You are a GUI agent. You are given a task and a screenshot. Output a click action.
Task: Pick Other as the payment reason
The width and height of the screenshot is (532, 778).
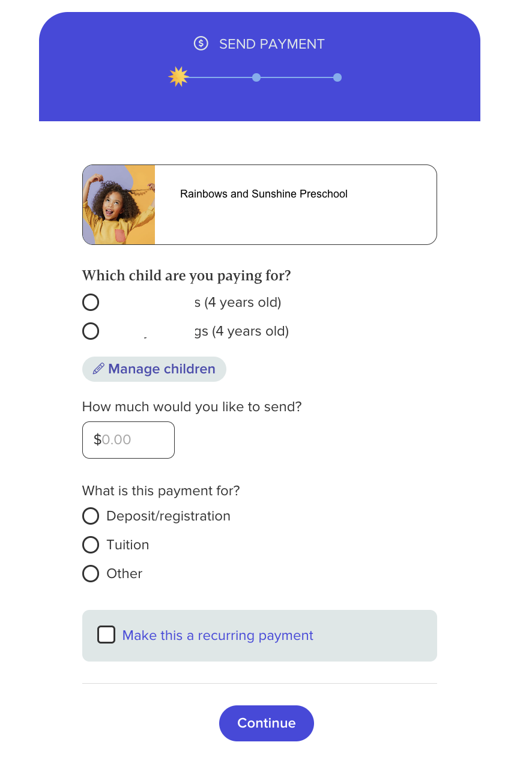[x=91, y=574]
